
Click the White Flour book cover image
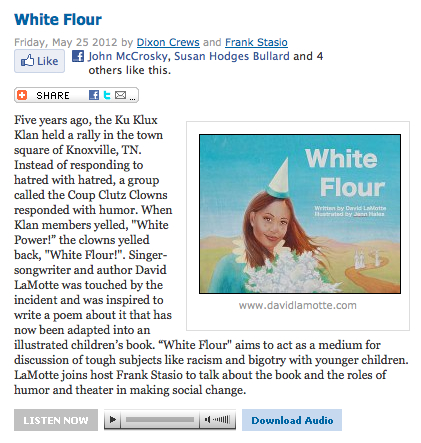[300, 214]
